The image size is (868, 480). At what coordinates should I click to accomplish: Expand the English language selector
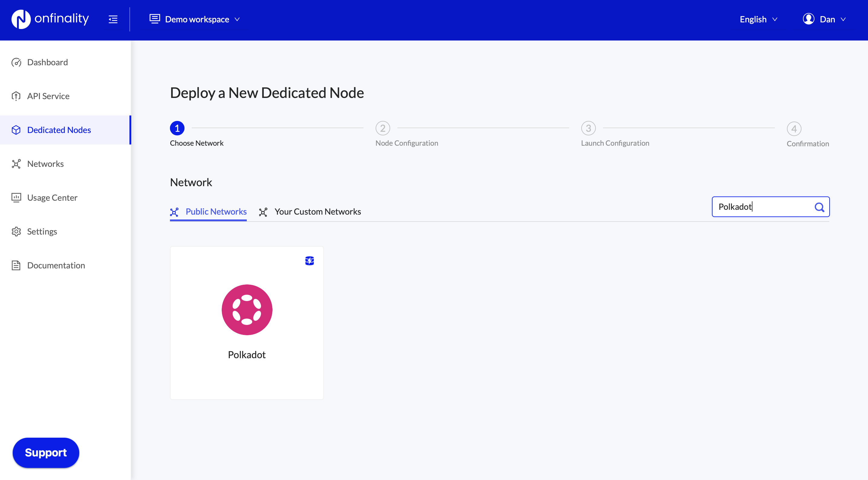758,19
